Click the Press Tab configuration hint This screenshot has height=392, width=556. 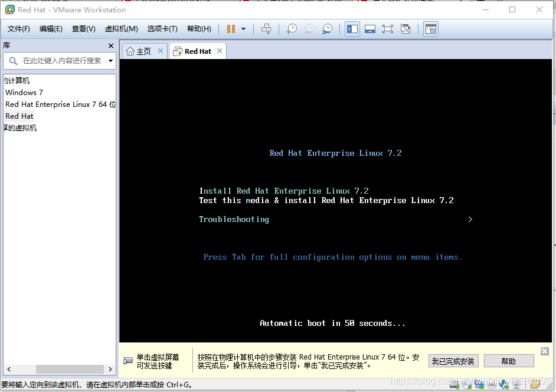[x=333, y=257]
